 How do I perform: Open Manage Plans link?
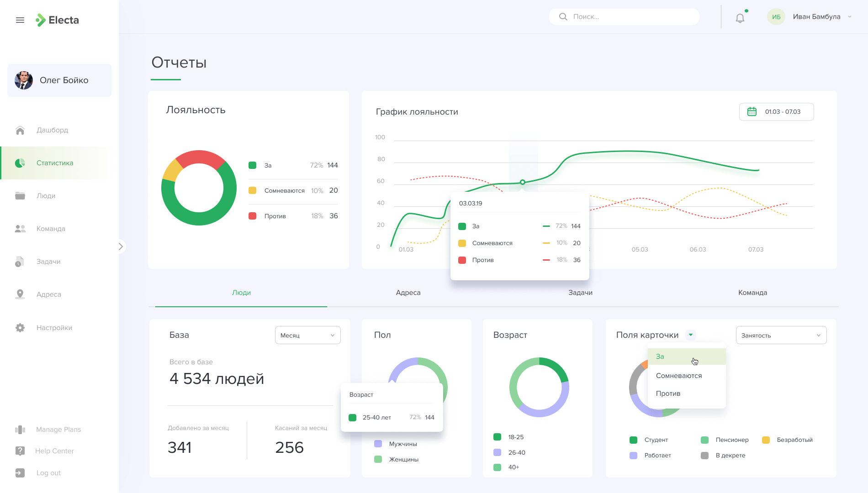click(58, 430)
